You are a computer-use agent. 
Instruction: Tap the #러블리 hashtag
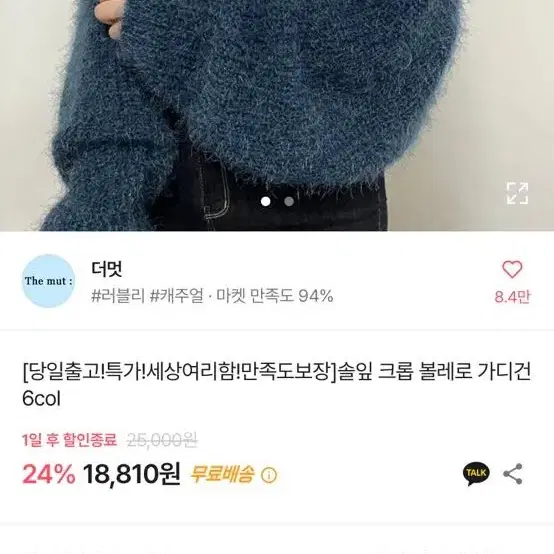[x=118, y=296]
